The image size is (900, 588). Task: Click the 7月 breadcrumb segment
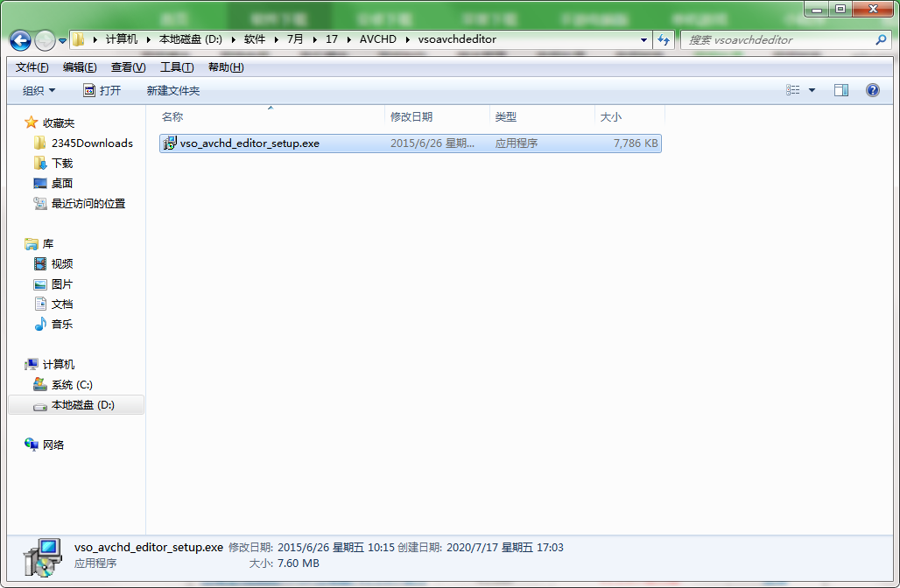tap(295, 39)
